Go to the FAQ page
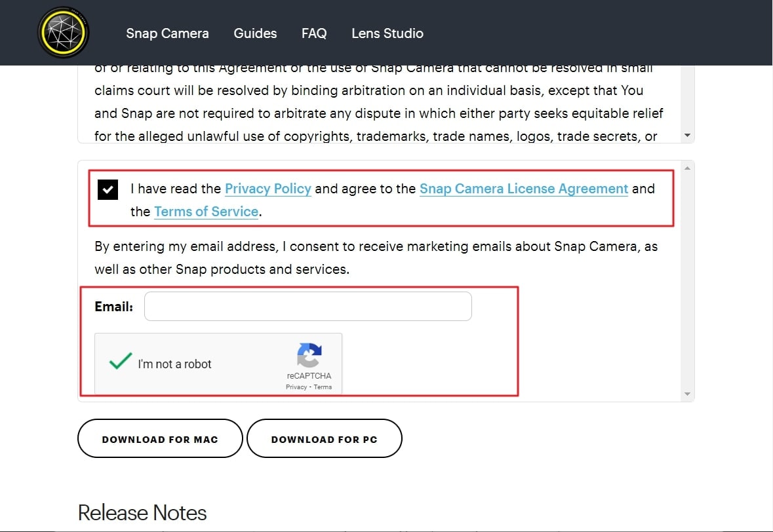 (314, 33)
